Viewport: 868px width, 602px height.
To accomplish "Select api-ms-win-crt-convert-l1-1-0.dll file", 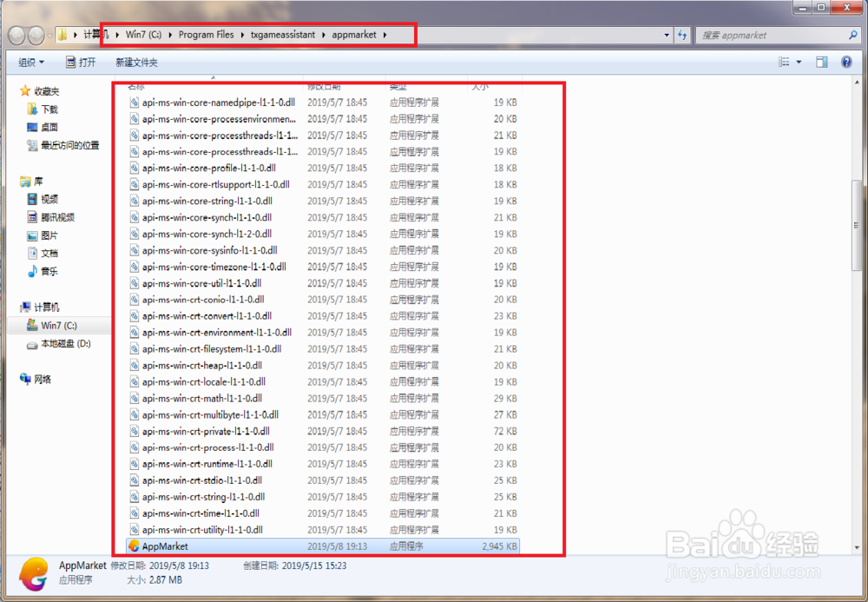I will point(323,315).
